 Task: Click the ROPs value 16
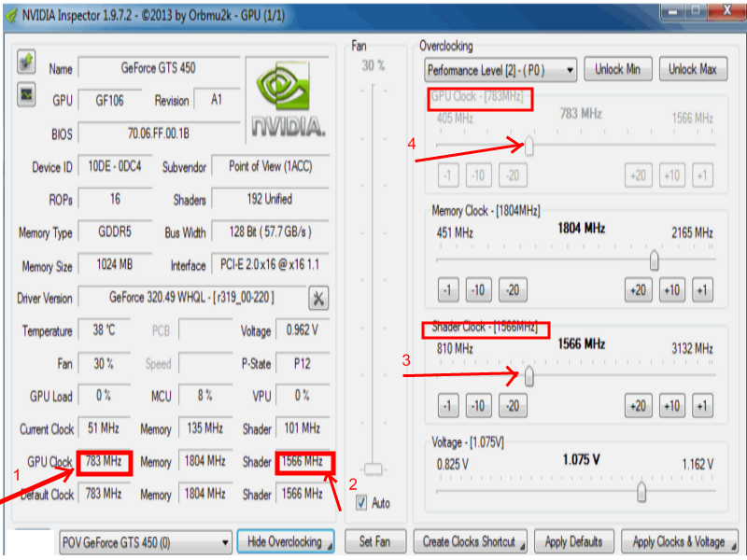tap(115, 199)
